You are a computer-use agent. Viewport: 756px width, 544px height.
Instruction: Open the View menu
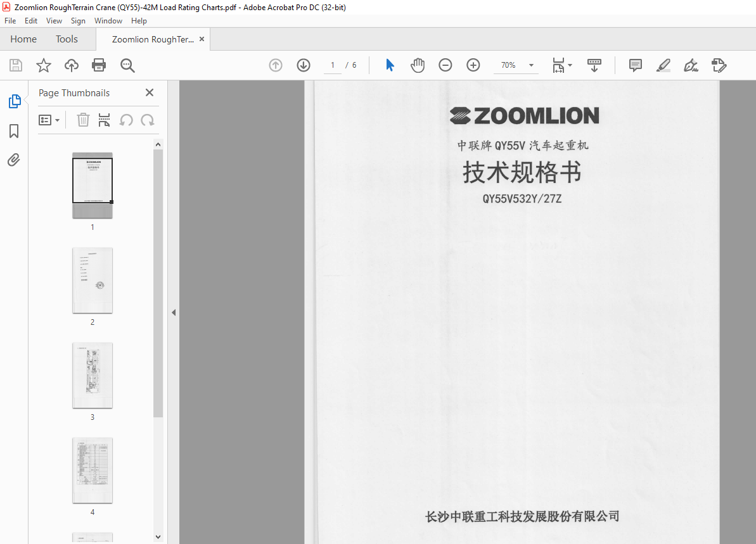point(54,21)
